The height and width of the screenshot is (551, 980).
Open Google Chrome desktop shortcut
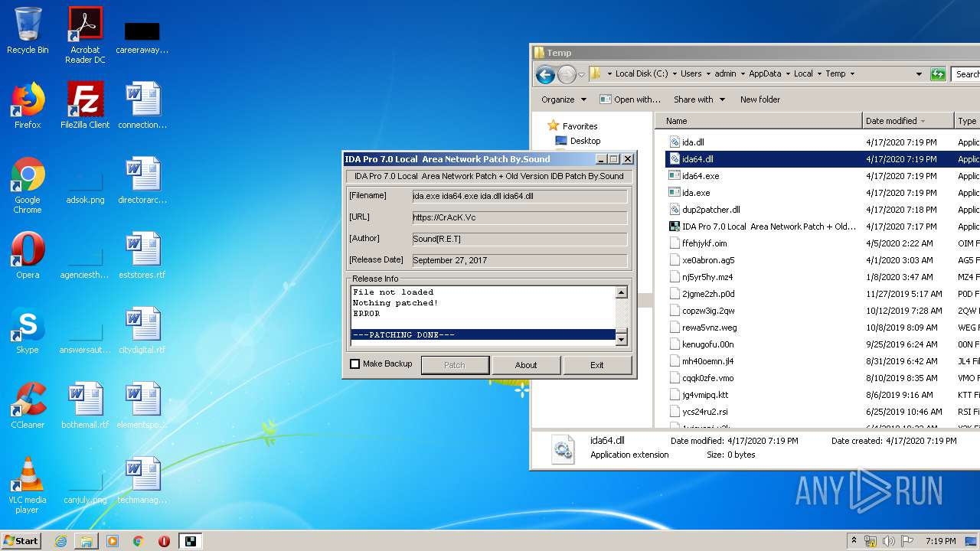tap(28, 185)
